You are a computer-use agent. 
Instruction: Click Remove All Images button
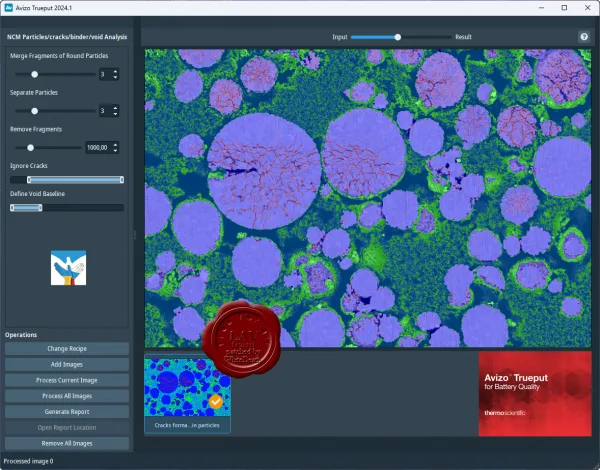(67, 443)
